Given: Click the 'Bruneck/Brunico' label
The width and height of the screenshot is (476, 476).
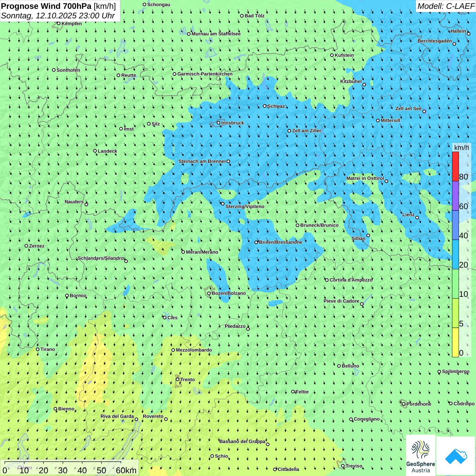Looking at the screenshot, I should click(x=320, y=225).
